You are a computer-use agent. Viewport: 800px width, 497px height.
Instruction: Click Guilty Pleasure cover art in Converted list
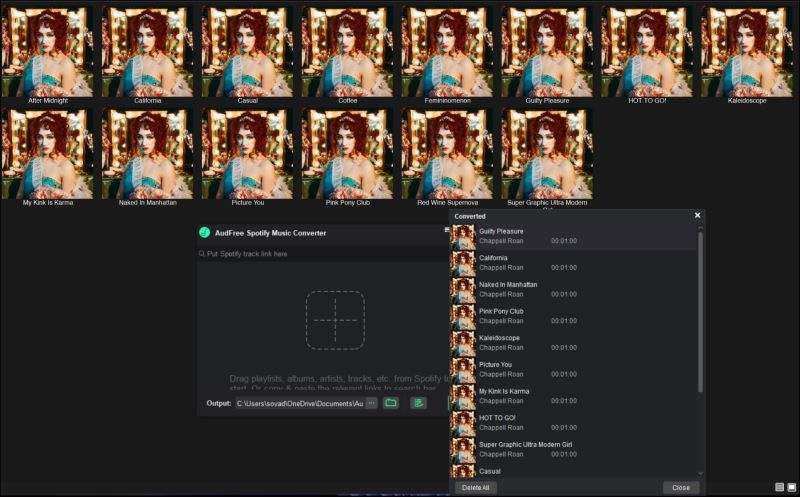coord(463,237)
